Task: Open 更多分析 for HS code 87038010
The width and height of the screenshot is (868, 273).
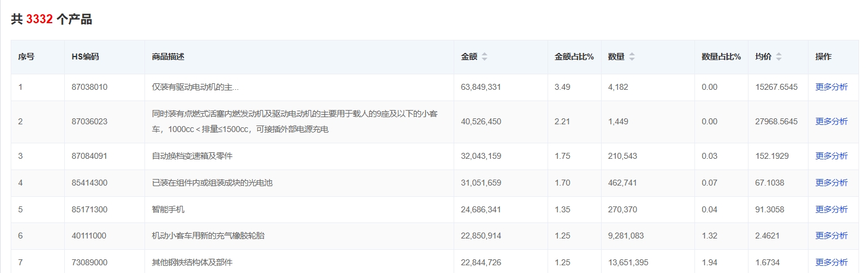Action: coord(831,87)
